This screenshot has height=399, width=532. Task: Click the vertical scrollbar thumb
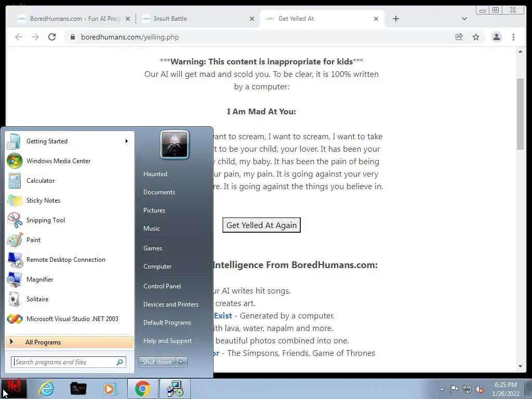coord(520,114)
